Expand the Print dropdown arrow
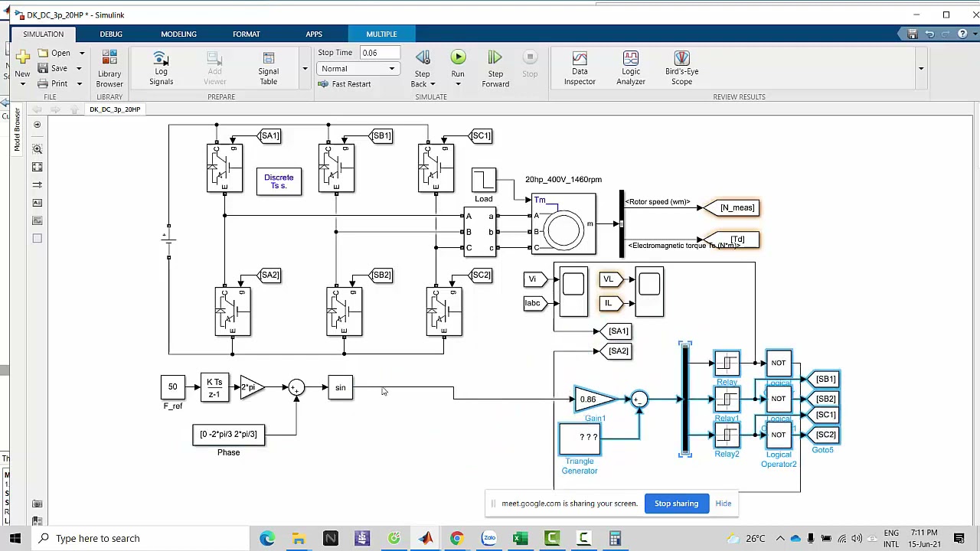Image resolution: width=980 pixels, height=551 pixels. (78, 84)
